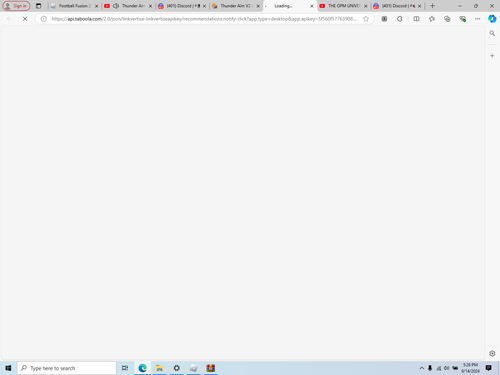
Task: Open a new browser tab
Action: tap(432, 6)
